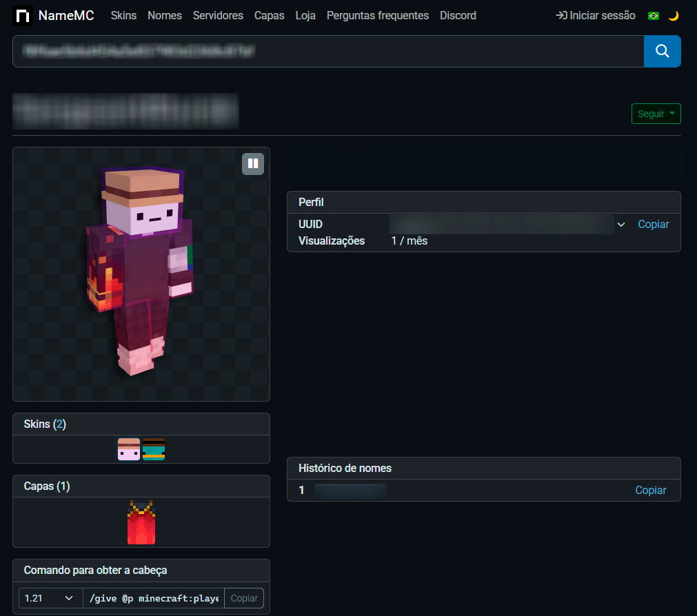Click the search input field
This screenshot has height=616, width=697.
coord(327,52)
